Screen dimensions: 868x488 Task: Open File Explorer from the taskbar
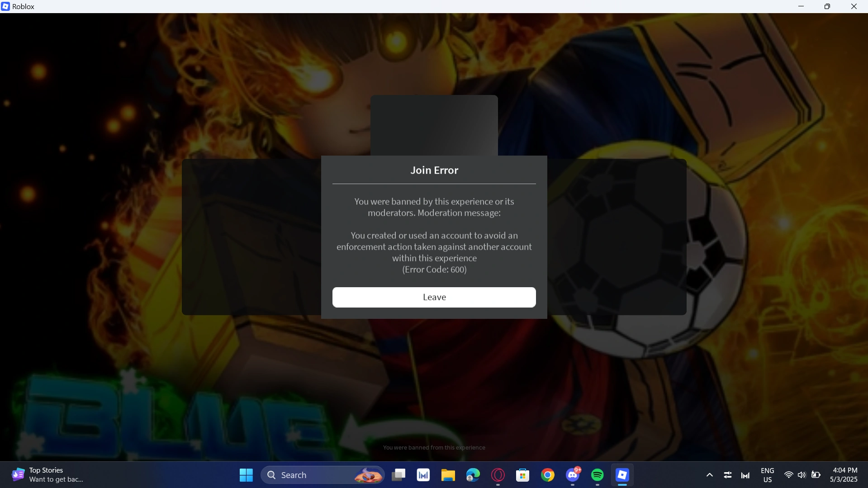447,475
